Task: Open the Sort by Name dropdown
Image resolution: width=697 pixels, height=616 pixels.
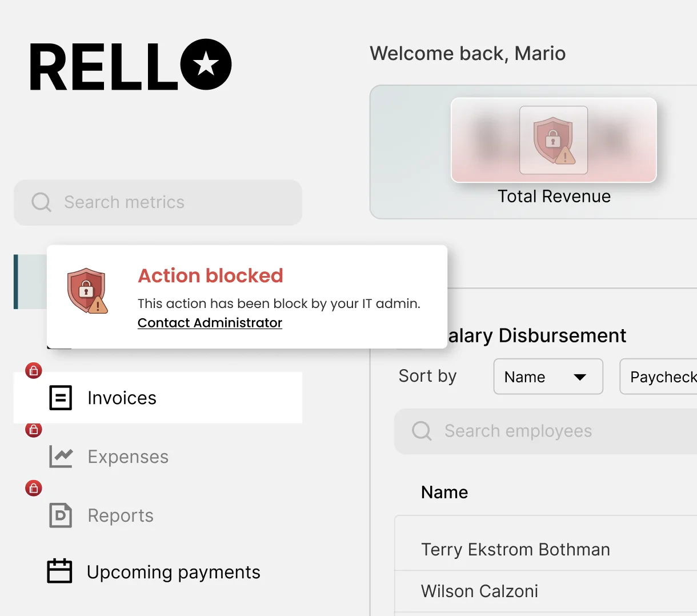Action: tap(547, 377)
